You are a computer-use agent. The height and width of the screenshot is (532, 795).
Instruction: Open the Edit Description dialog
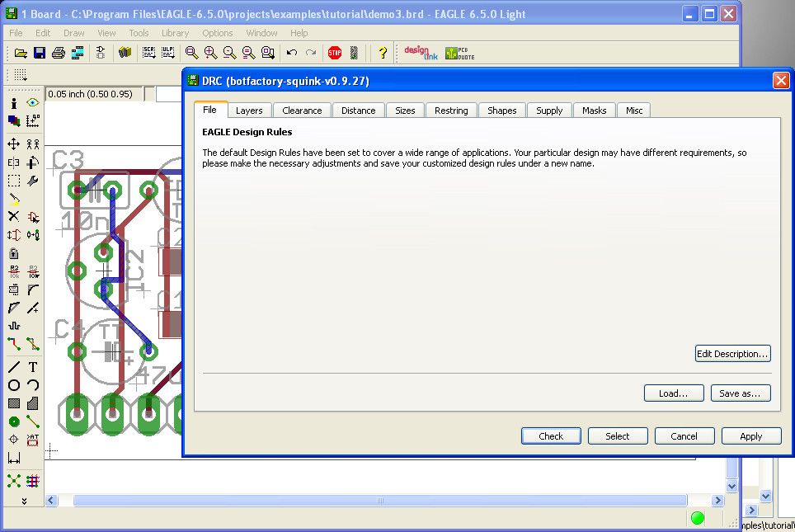[x=732, y=353]
